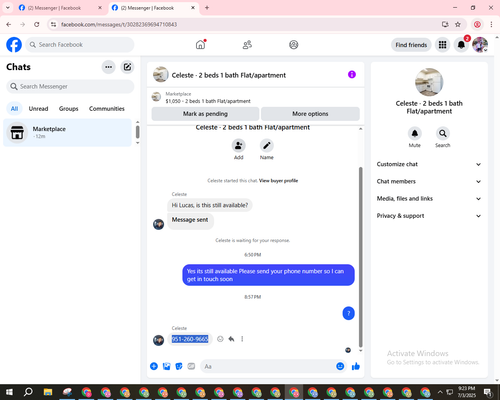Select the All chats filter tab
Screen dimensions: 500x400
coord(14,109)
